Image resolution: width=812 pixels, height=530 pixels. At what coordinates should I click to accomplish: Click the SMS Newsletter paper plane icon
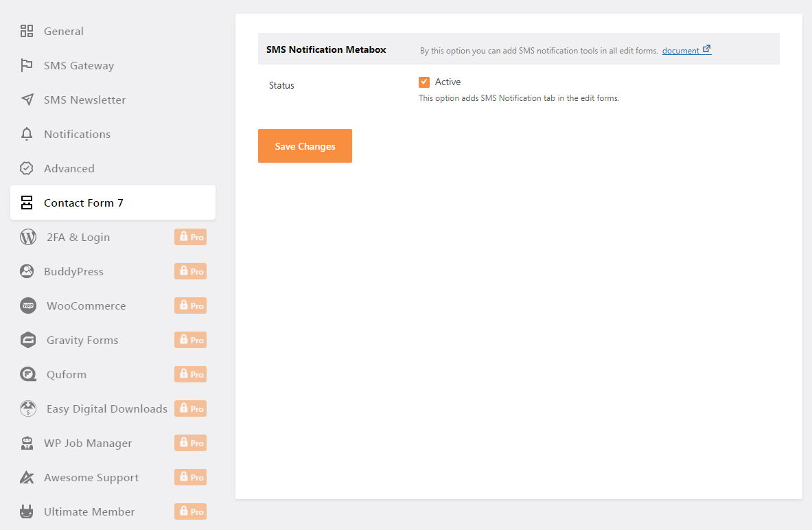[27, 100]
